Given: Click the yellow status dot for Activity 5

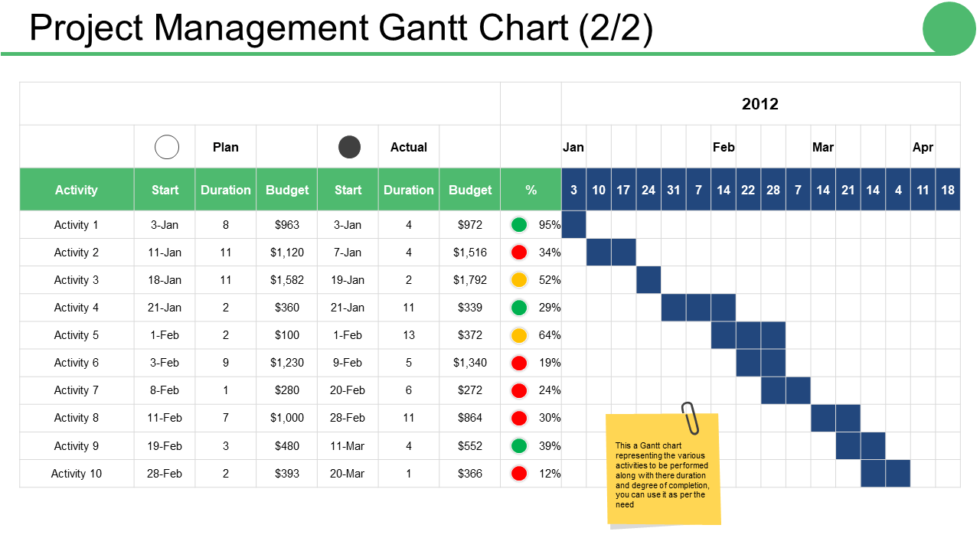Looking at the screenshot, I should pos(519,335).
